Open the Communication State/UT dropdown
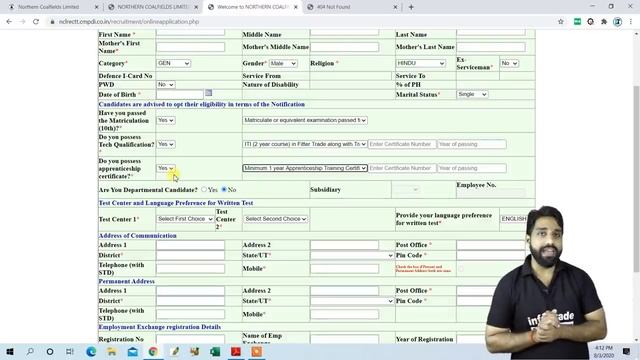Image resolution: width=640 pixels, height=360 pixels. (352, 255)
